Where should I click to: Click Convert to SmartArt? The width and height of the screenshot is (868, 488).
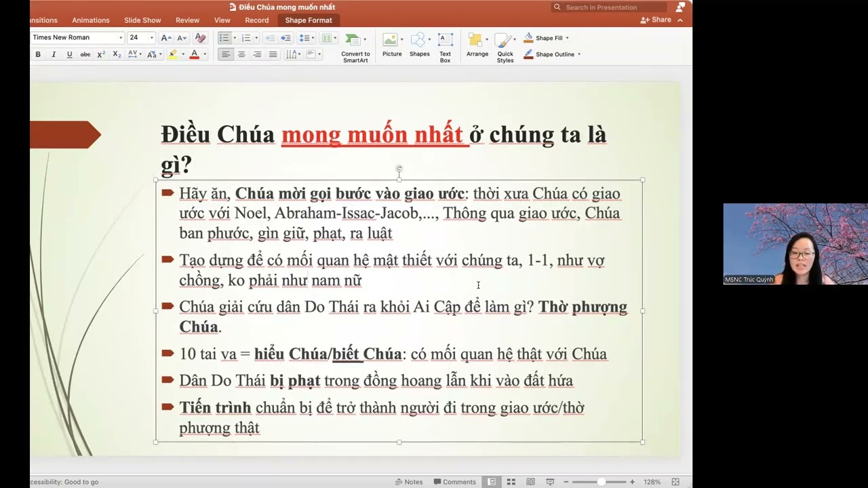pyautogui.click(x=355, y=48)
